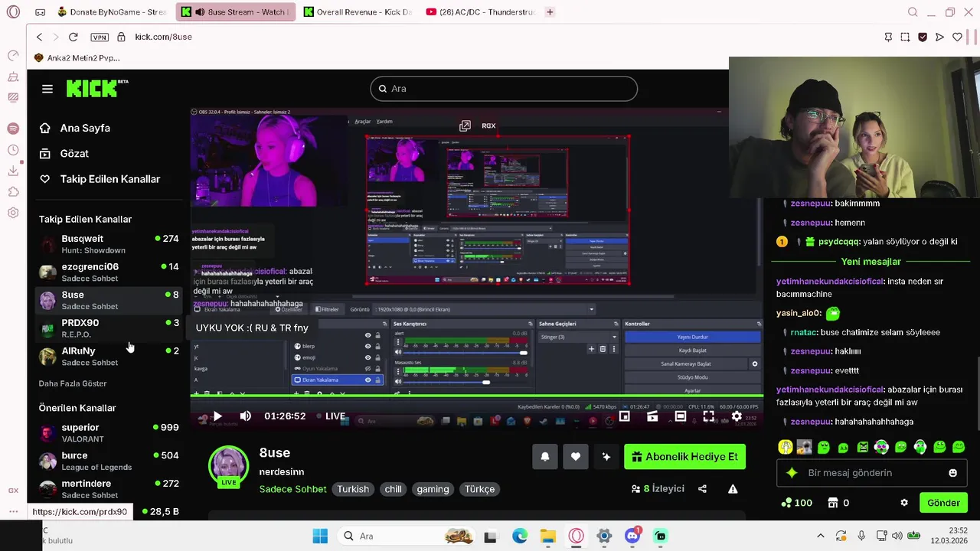Image resolution: width=980 pixels, height=551 pixels.
Task: Switch player to theater mode
Action: click(x=681, y=416)
